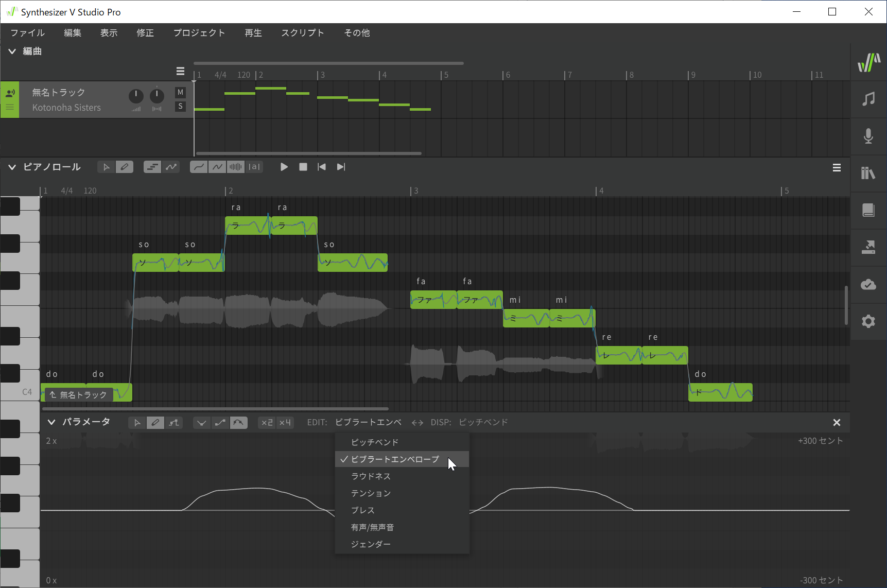Open the プロジェクト menu
This screenshot has height=588, width=887.
pyautogui.click(x=199, y=33)
